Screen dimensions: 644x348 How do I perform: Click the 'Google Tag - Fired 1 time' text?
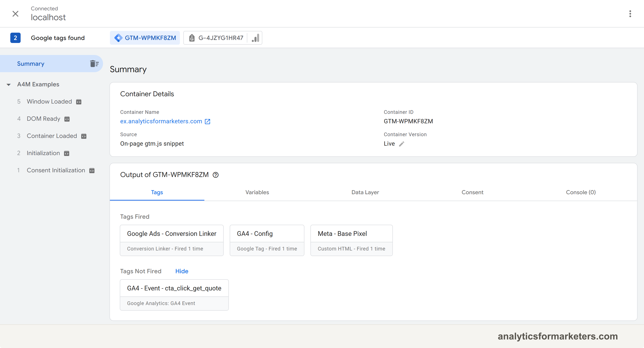267,249
